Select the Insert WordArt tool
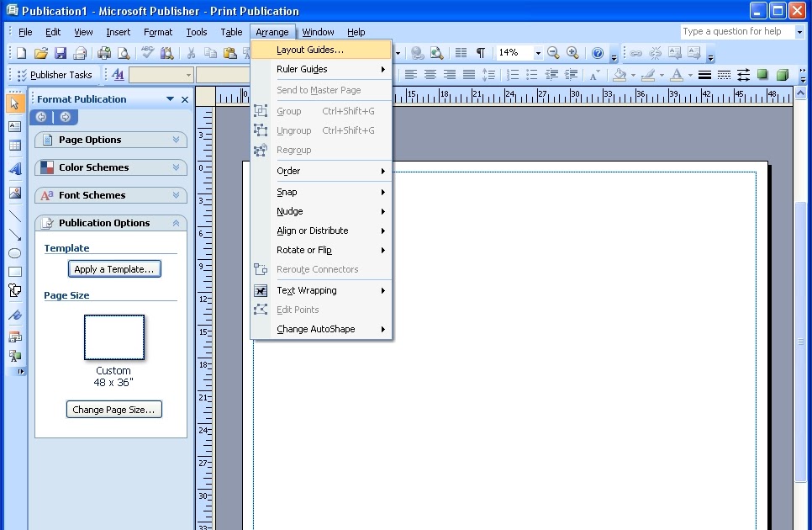The image size is (812, 530). tap(14, 168)
